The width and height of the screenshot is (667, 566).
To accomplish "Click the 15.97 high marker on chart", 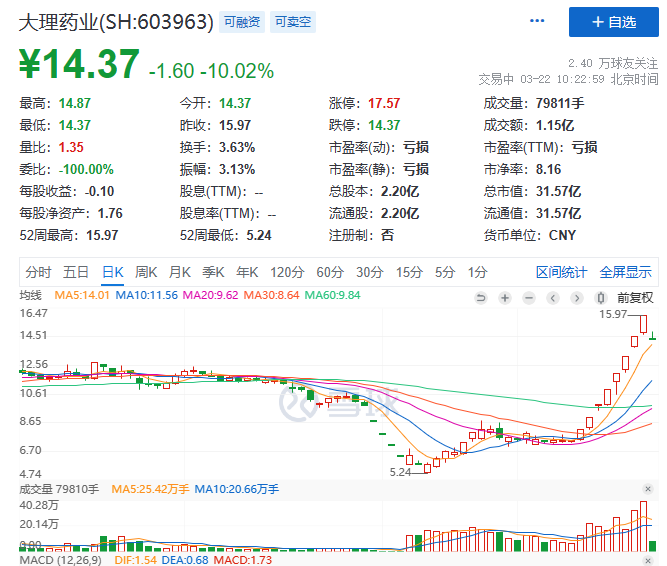I will [x=613, y=314].
